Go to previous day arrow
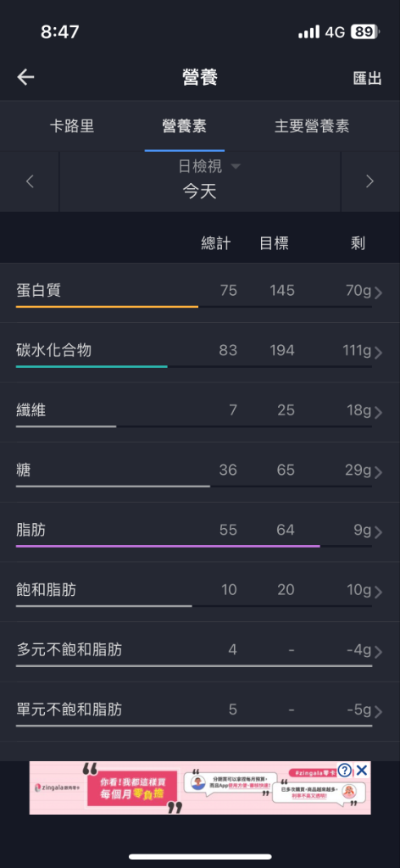 pos(30,181)
